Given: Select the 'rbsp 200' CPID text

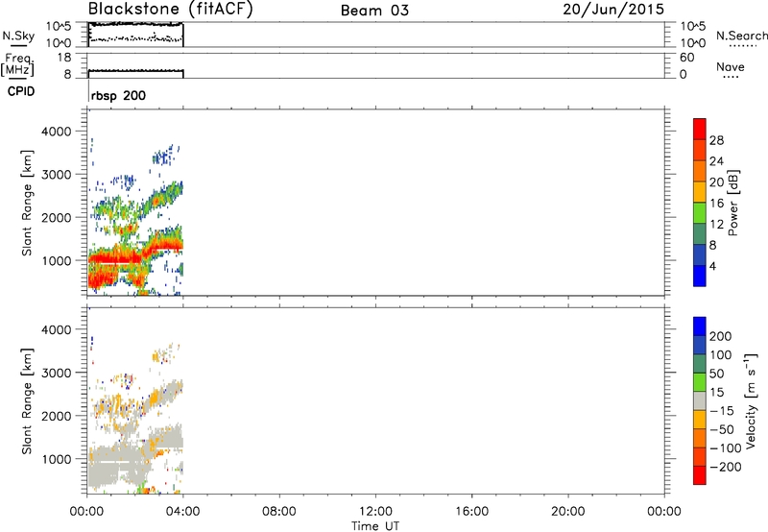Looking at the screenshot, I should [118, 95].
